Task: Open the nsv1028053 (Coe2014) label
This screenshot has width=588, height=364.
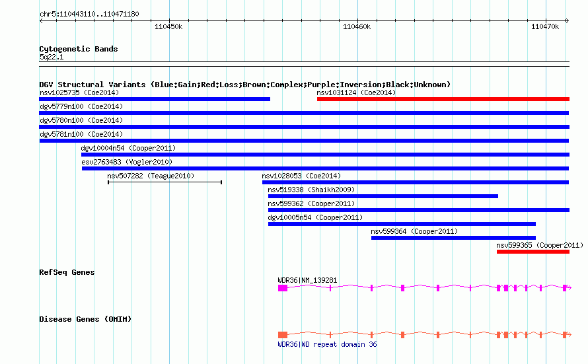Action: 301,176
